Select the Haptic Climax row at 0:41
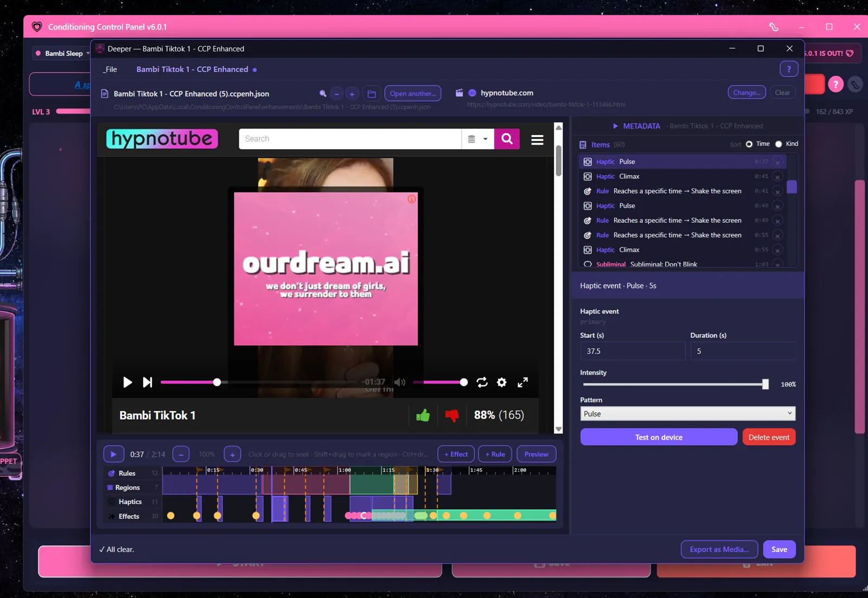Image resolution: width=868 pixels, height=598 pixels. [683, 177]
